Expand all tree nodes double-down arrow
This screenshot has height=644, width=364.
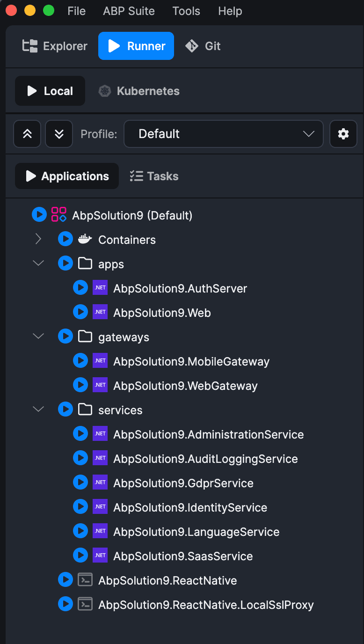point(59,134)
